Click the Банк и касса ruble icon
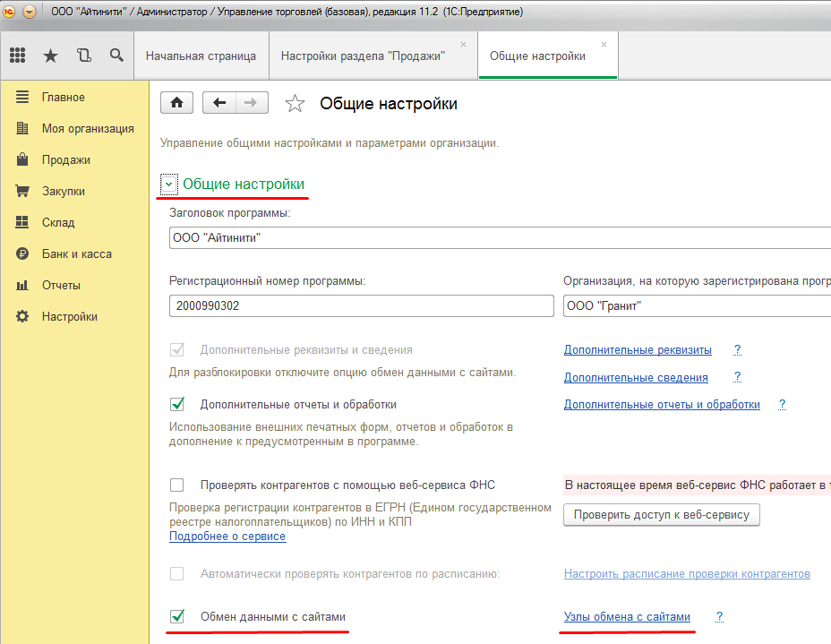The height and width of the screenshot is (644, 831). (22, 253)
